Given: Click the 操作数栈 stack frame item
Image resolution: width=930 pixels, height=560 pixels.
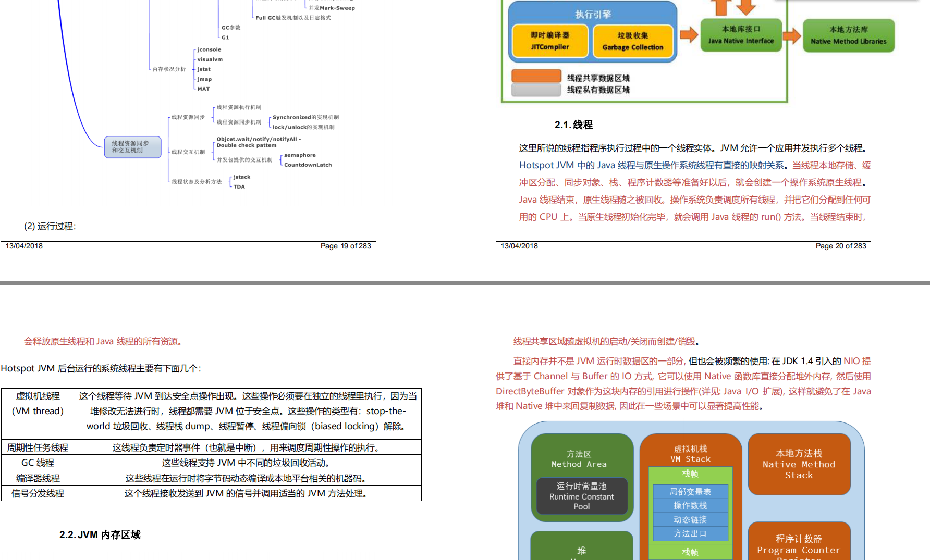Looking at the screenshot, I should (x=690, y=506).
